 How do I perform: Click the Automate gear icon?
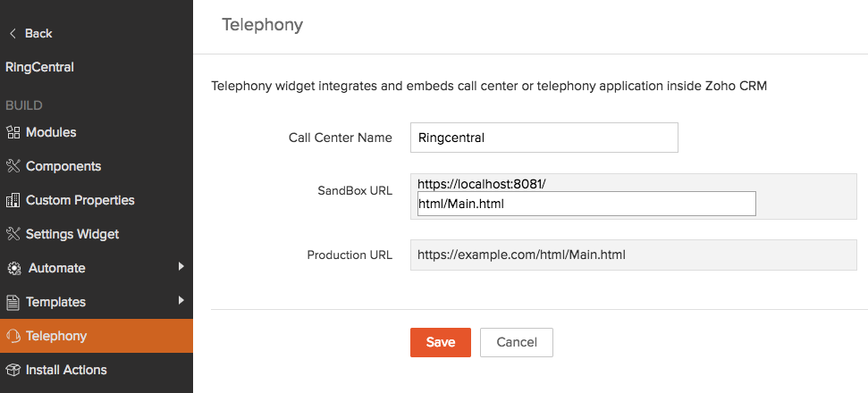click(13, 268)
